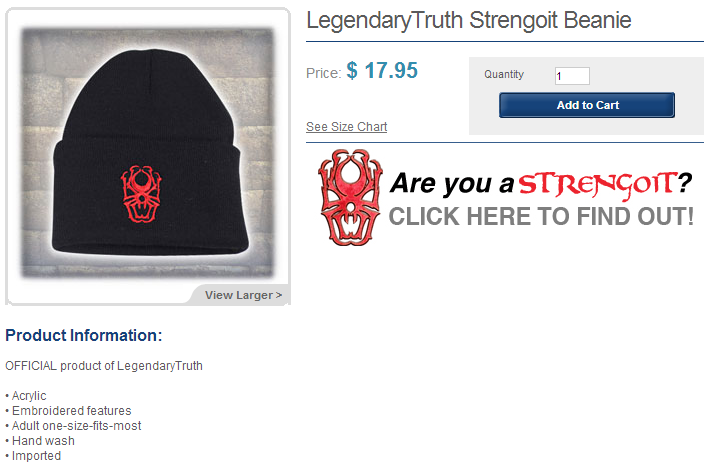Screen dimensions: 719x469
Task: Click the $ 17.95 price value
Action: pyautogui.click(x=382, y=71)
